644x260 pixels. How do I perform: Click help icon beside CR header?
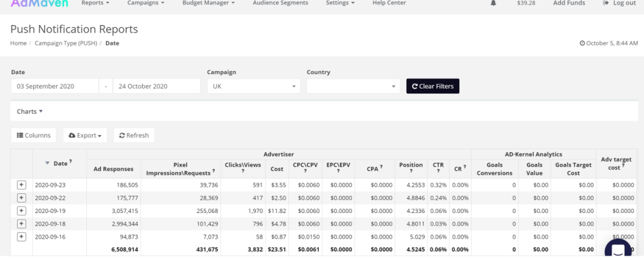pyautogui.click(x=465, y=167)
